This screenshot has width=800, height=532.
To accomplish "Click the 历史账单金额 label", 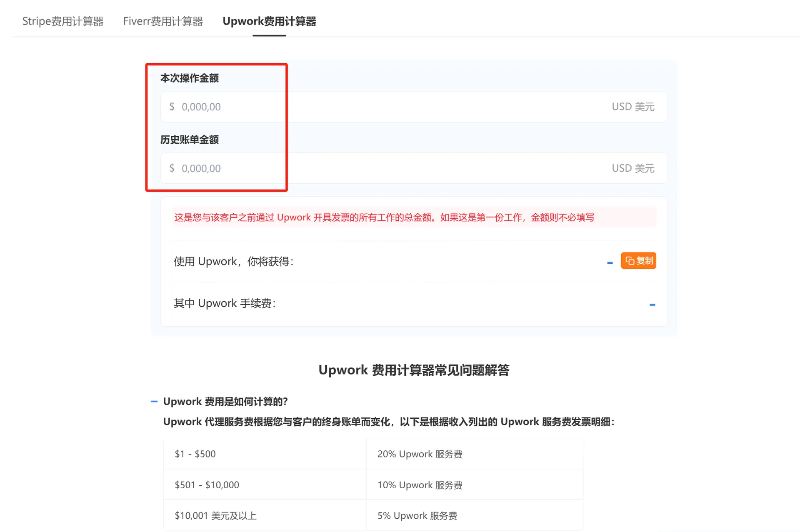I will 190,140.
